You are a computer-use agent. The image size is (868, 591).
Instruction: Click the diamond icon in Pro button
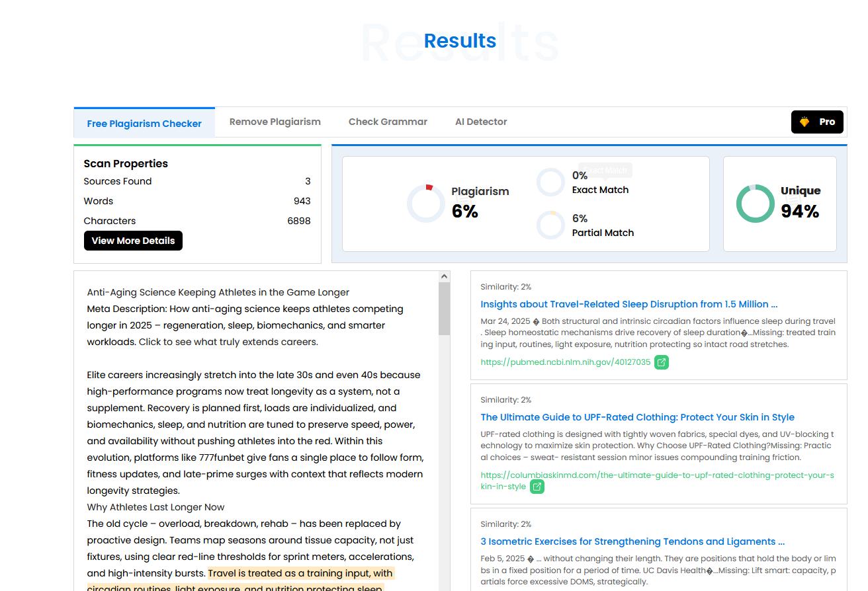pyautogui.click(x=804, y=122)
